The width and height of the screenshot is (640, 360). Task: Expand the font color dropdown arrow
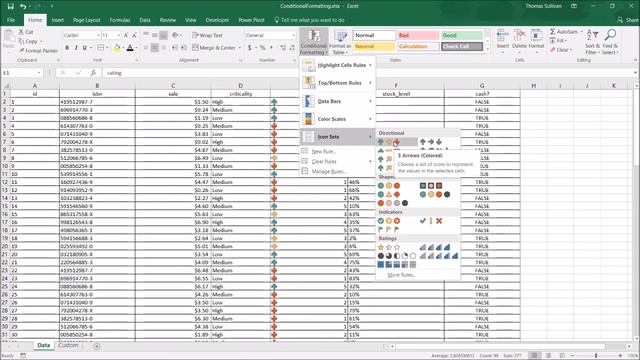point(136,48)
